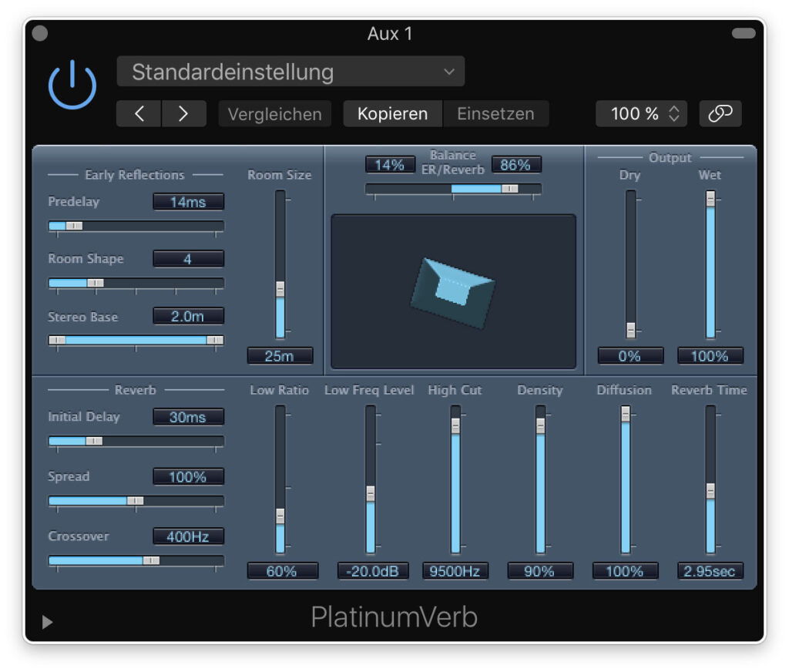Click the Low Freq Level value -20.0dB

373,571
